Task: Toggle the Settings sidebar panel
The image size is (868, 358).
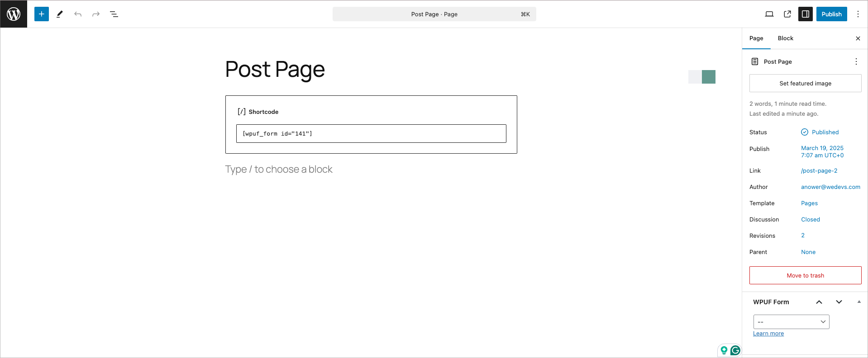Action: click(806, 14)
